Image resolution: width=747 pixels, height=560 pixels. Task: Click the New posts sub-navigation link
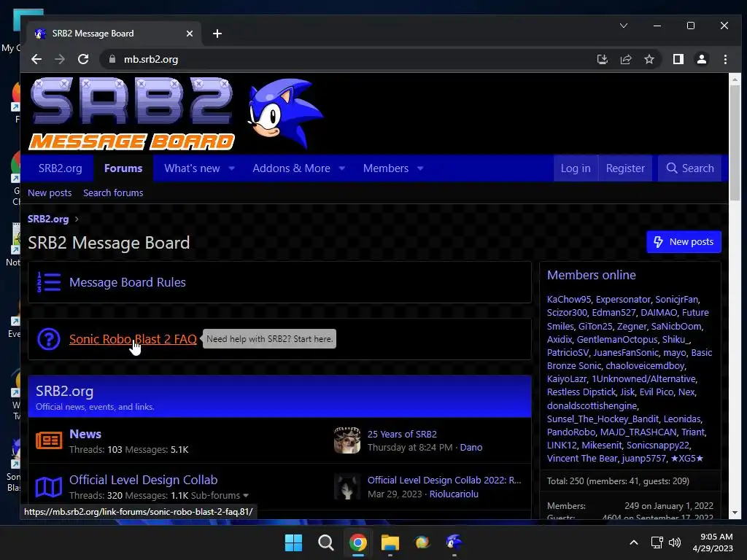[50, 192]
